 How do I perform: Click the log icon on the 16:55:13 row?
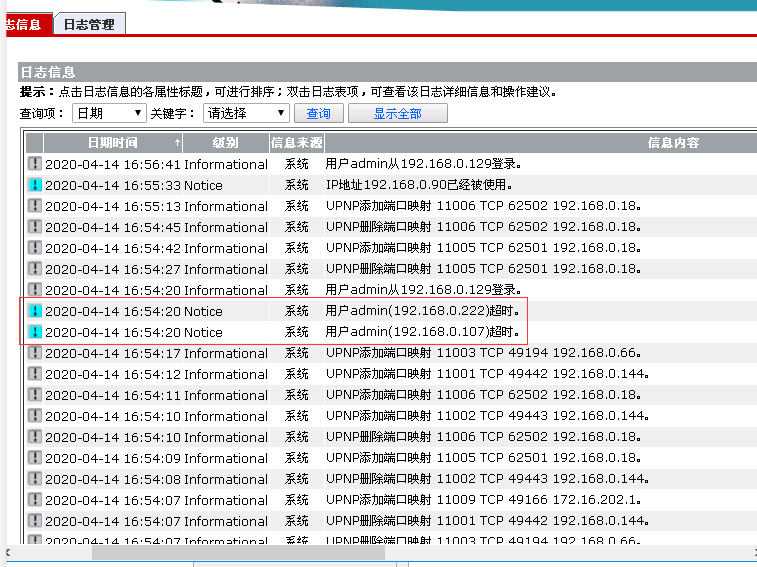tap(34, 206)
